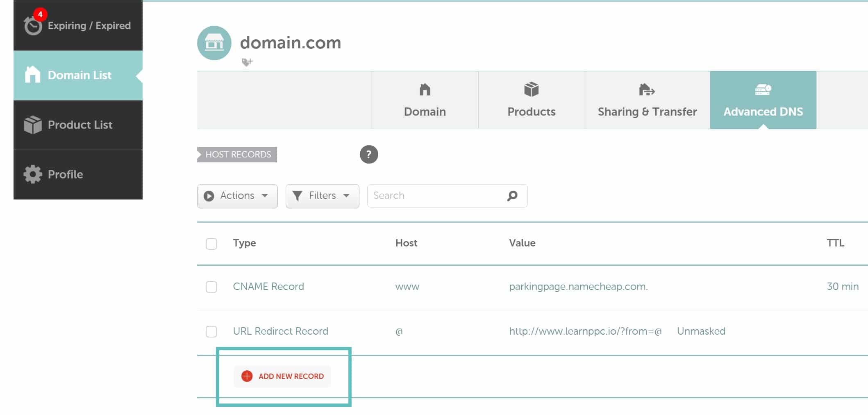Expand the Filters dropdown
The width and height of the screenshot is (868, 415).
322,196
